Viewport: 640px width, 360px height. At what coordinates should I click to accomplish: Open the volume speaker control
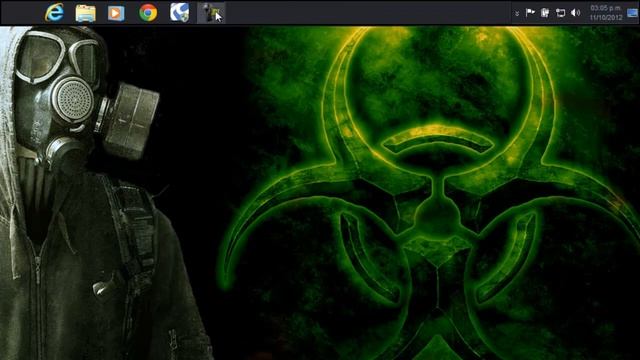(576, 13)
